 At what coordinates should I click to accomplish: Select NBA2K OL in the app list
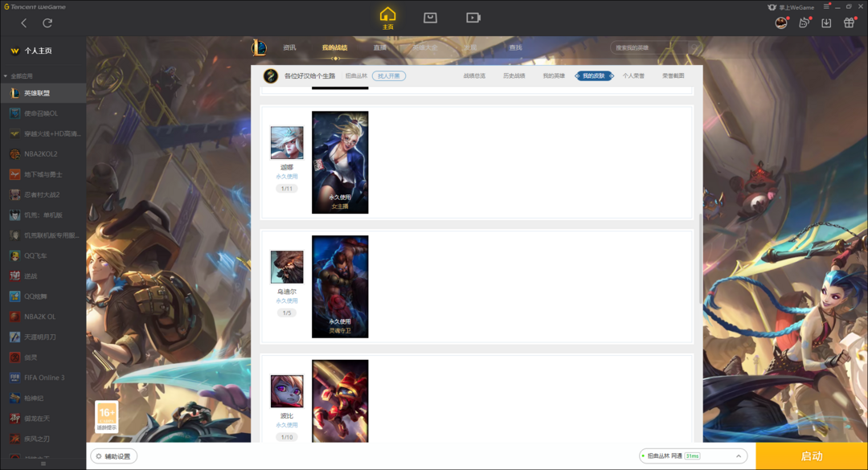[x=43, y=317]
